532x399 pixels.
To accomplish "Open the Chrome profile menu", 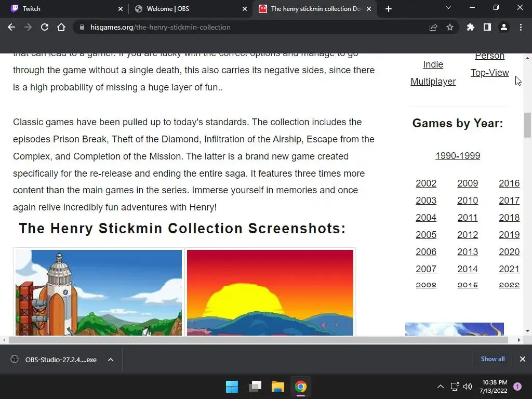I will (504, 27).
